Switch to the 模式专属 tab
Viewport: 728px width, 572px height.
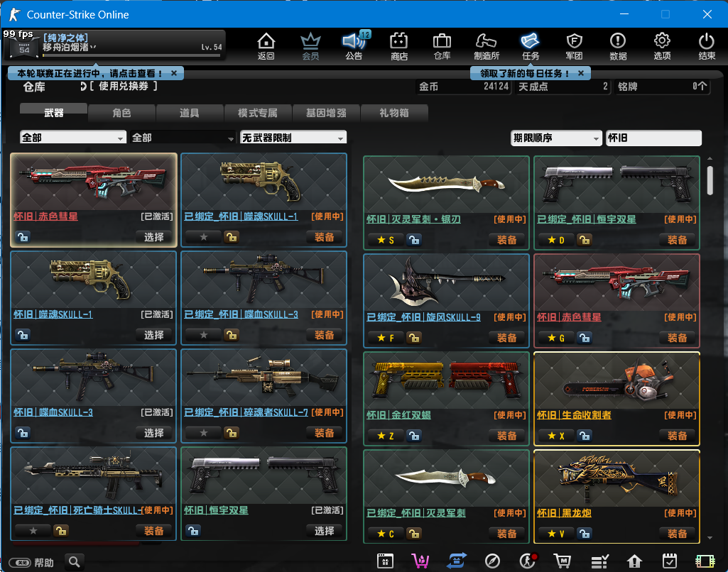click(x=258, y=113)
